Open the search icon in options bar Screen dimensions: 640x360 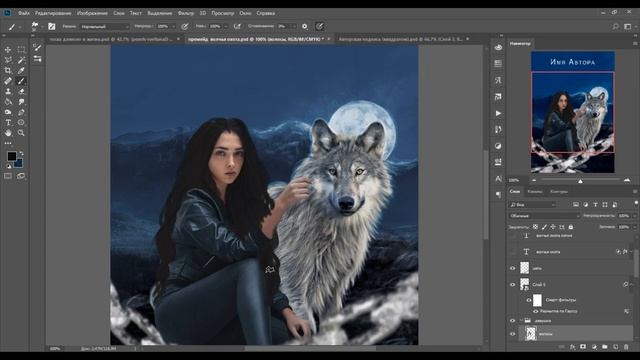pos(616,26)
